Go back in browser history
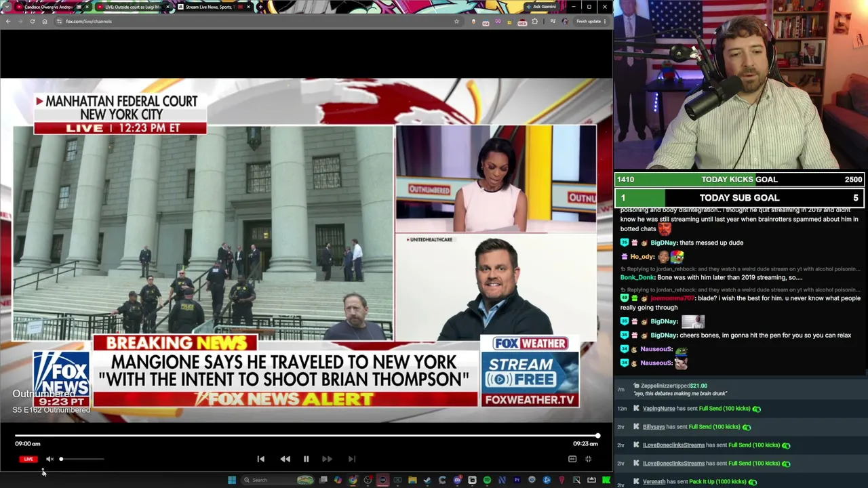Image resolution: width=868 pixels, height=488 pixels. (7, 21)
